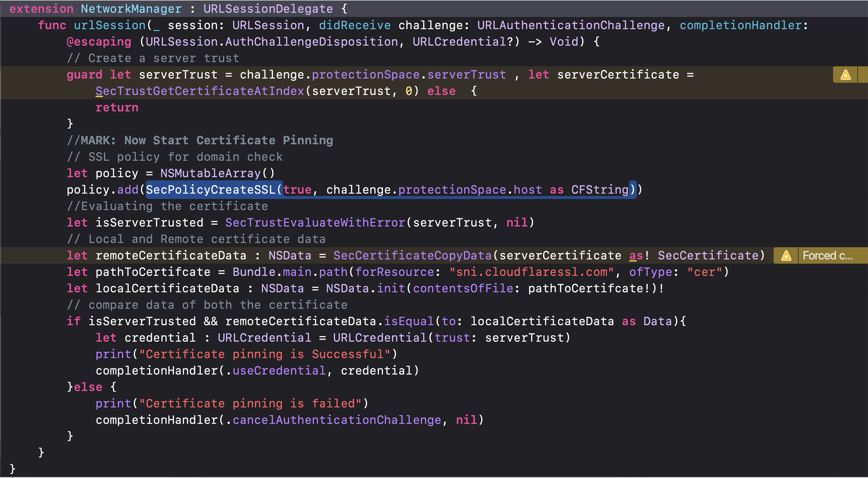Click the "// Local and Remote certificate data" comment
Image resolution: width=868 pixels, height=478 pixels.
(196, 239)
